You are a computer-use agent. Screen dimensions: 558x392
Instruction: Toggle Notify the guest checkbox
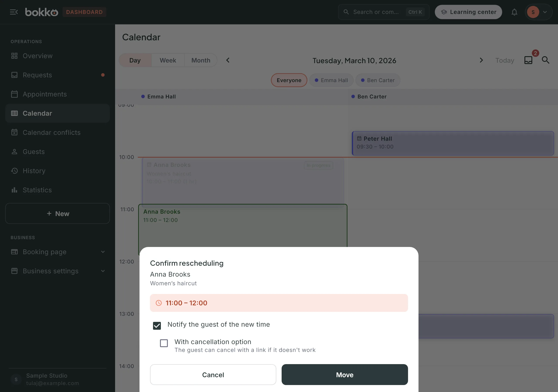coord(157,325)
